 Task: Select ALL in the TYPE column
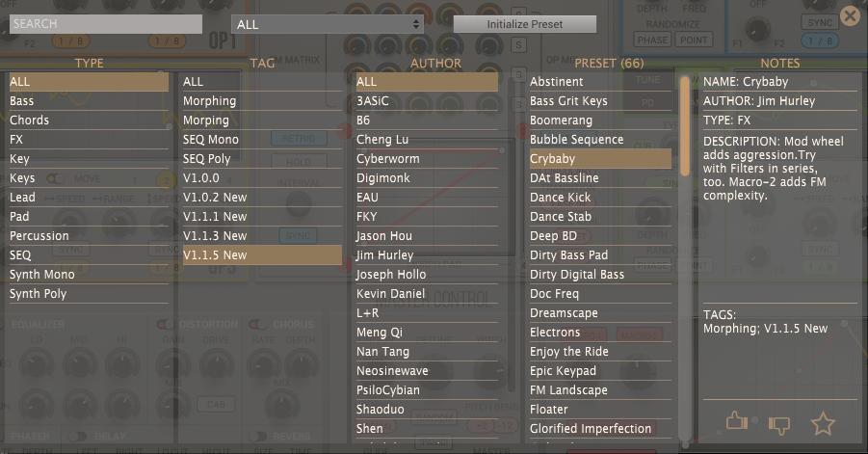pos(90,81)
